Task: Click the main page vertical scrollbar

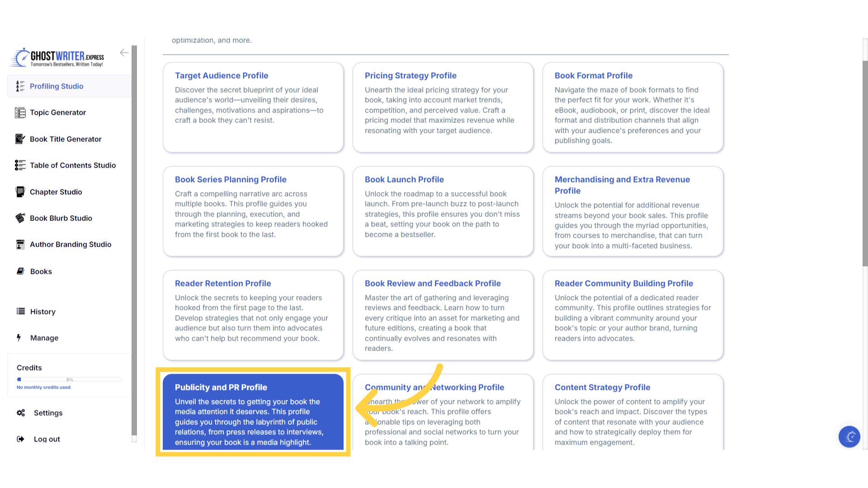Action: click(865, 163)
